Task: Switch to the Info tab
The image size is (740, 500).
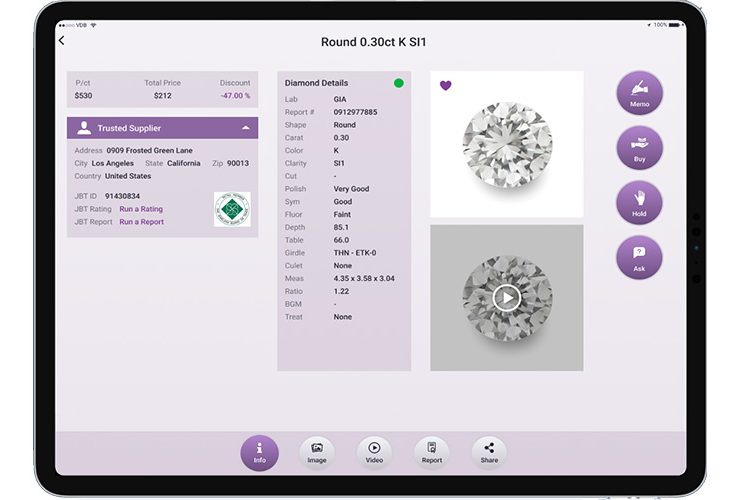Action: click(260, 452)
